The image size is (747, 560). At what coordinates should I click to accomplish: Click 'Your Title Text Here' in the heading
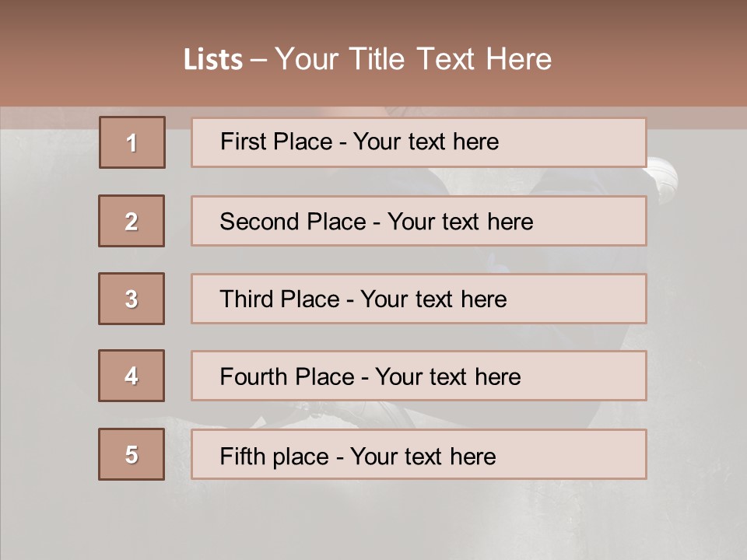413,59
